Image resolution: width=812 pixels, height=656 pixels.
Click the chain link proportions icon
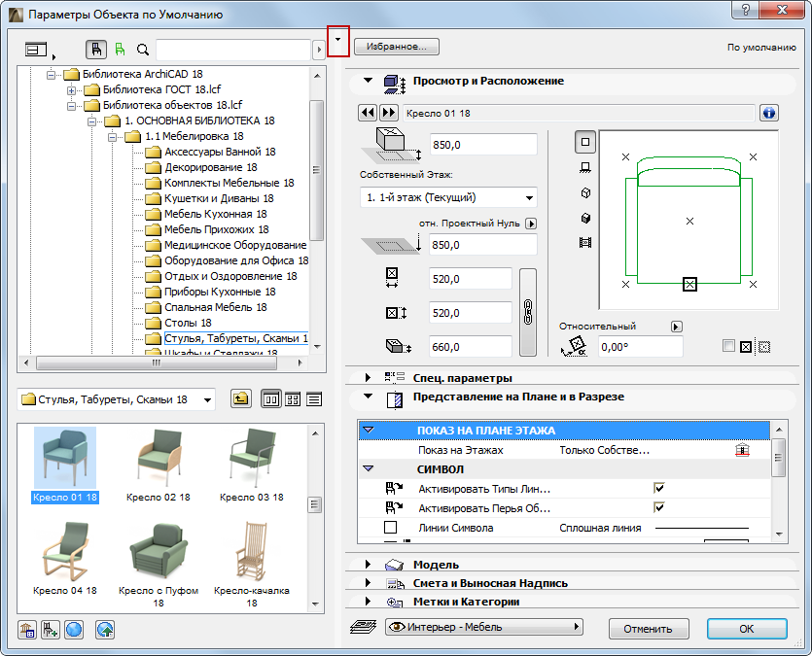[x=528, y=312]
